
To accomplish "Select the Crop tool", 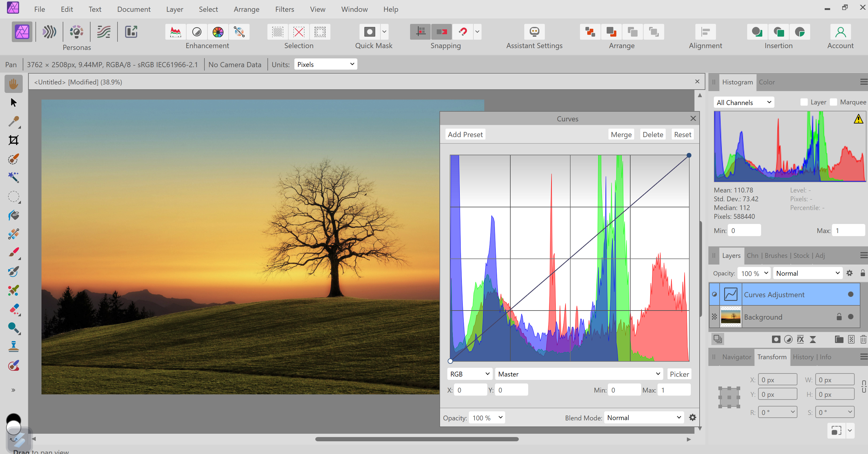I will (14, 140).
